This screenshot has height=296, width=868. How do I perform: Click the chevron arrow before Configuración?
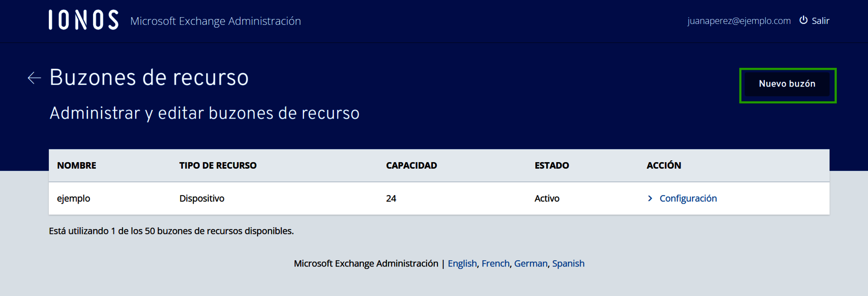click(x=650, y=198)
